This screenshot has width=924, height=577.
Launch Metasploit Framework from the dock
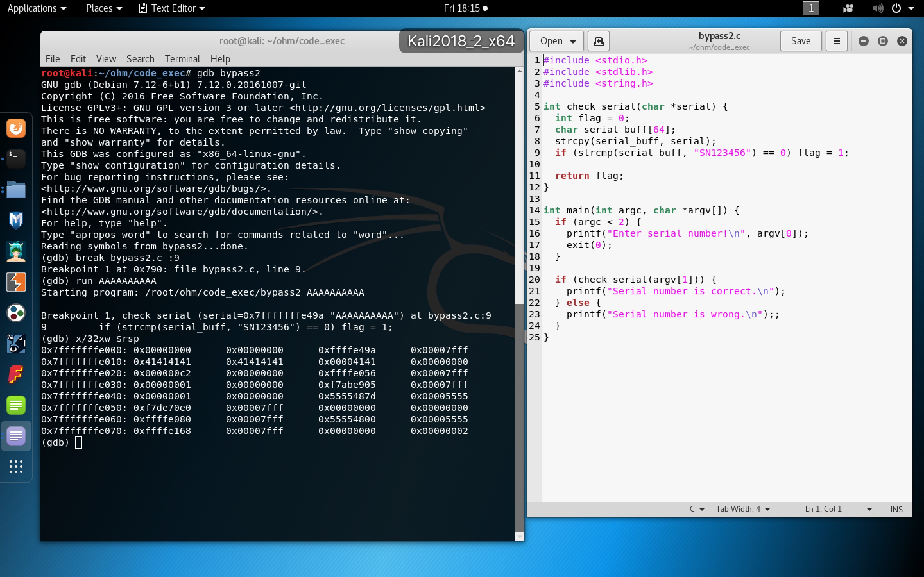pos(16,220)
